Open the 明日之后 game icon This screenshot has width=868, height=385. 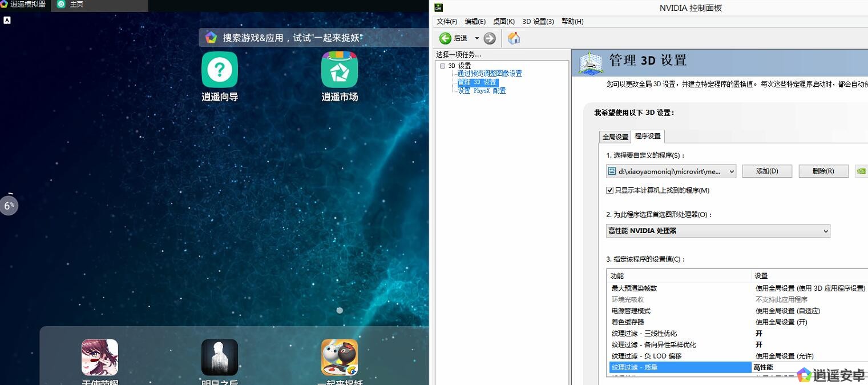(x=219, y=357)
